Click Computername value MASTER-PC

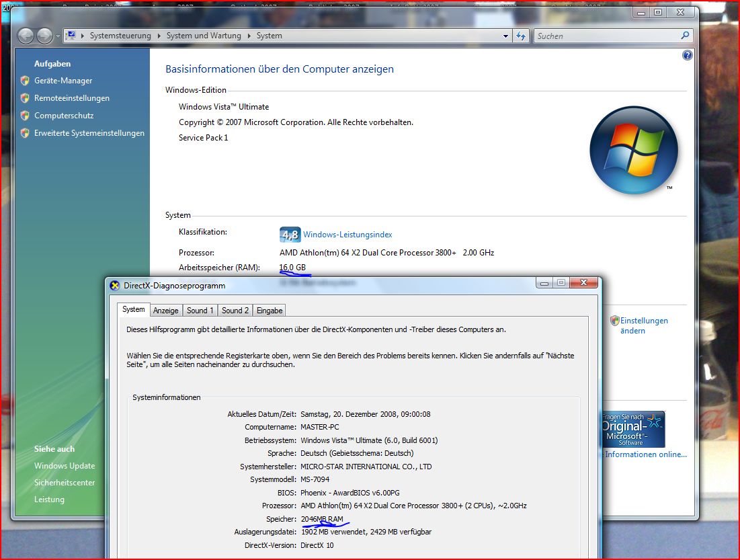coord(319,428)
